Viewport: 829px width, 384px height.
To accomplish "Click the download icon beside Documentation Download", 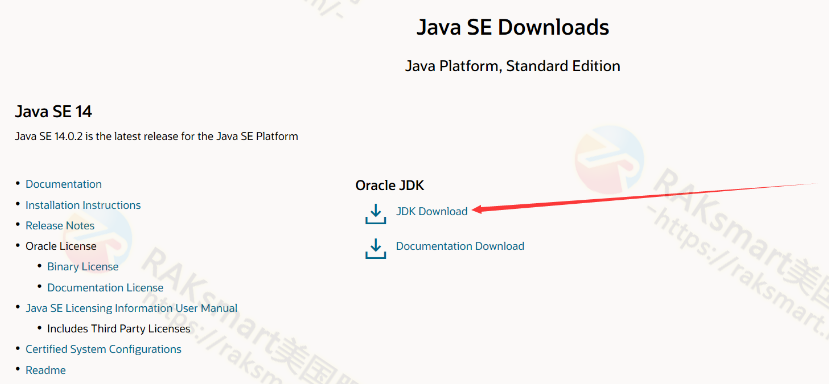I will [x=375, y=249].
